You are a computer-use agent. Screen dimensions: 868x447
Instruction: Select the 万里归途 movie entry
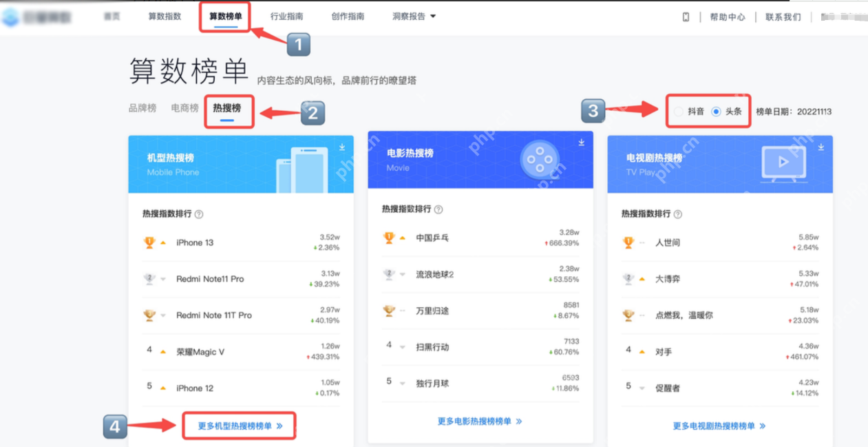click(x=480, y=311)
